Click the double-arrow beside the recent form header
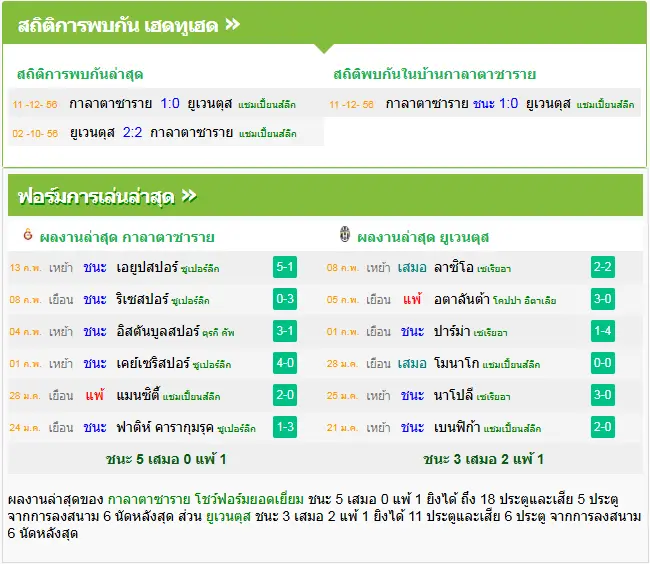Viewport: 650px width, 564px height. coord(189,196)
